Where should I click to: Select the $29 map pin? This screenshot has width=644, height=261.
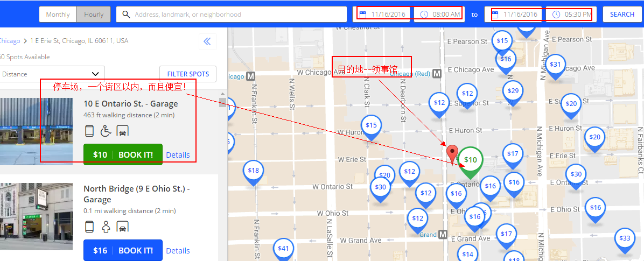tap(513, 92)
